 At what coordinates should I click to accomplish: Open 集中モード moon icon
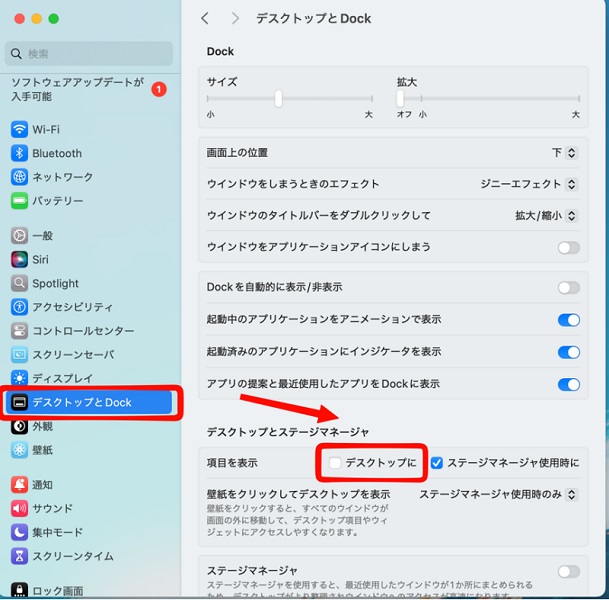(19, 532)
